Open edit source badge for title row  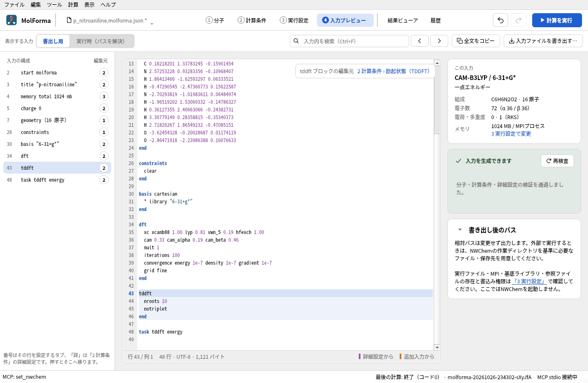104,84
